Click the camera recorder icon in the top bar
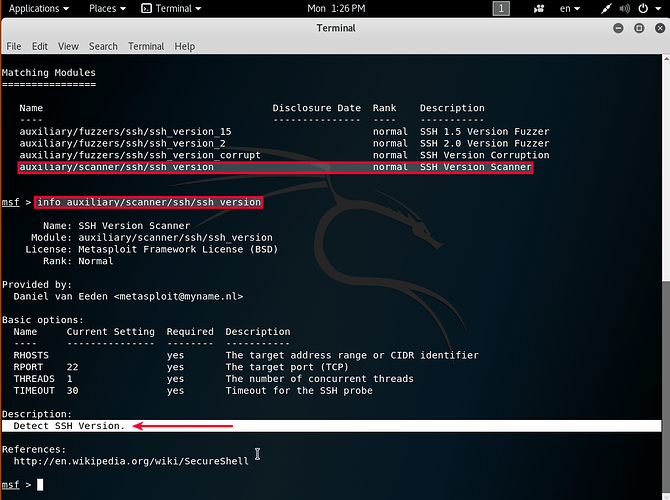 coord(541,8)
